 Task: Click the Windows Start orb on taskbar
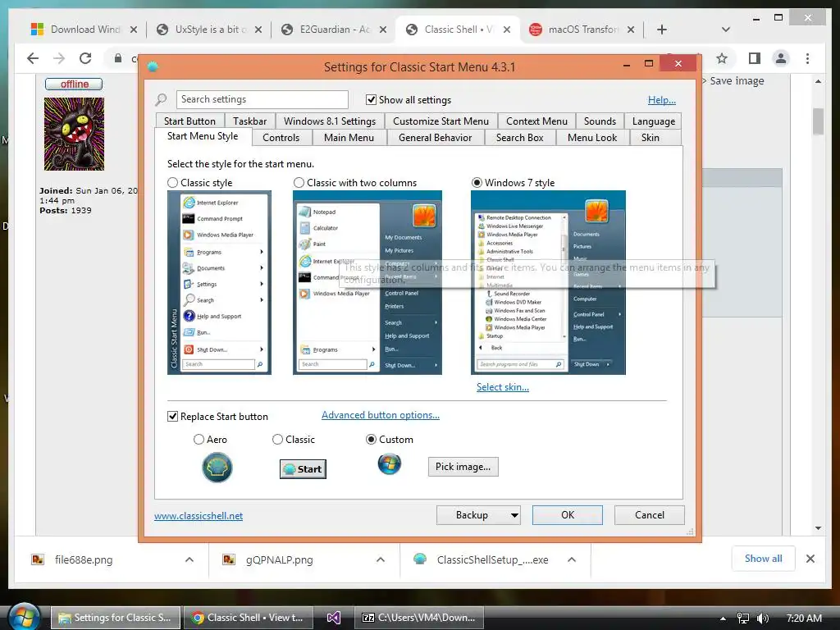[x=24, y=617]
